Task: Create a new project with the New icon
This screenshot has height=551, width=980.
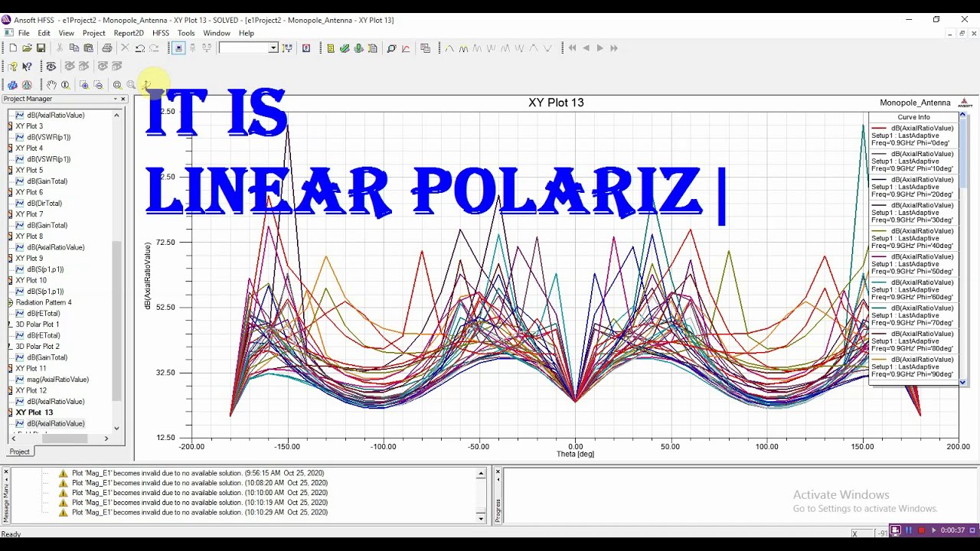Action: point(13,48)
